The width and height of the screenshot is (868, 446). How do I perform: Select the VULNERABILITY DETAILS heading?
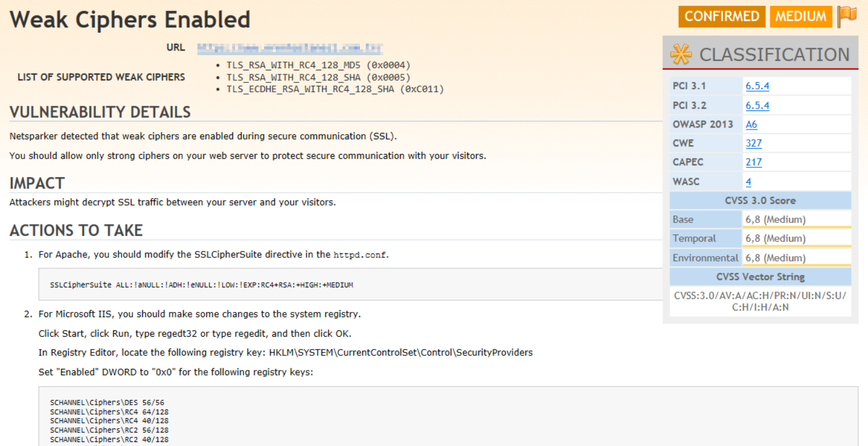[100, 111]
